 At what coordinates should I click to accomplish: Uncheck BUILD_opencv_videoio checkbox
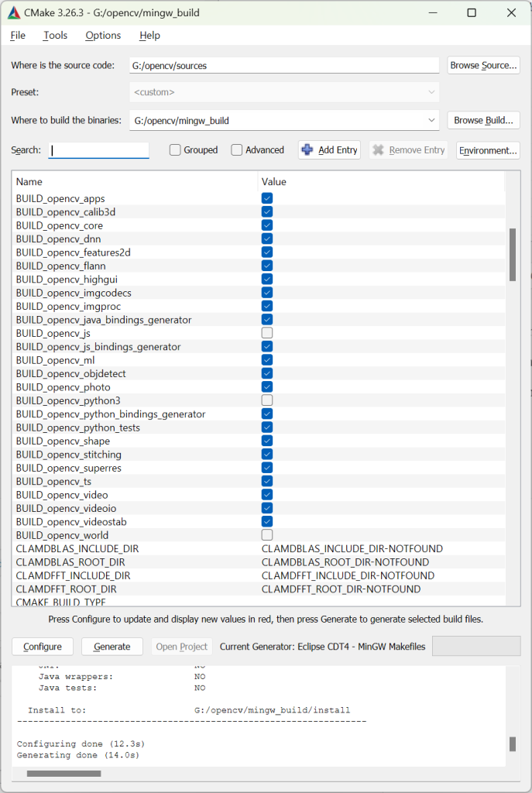pos(267,508)
